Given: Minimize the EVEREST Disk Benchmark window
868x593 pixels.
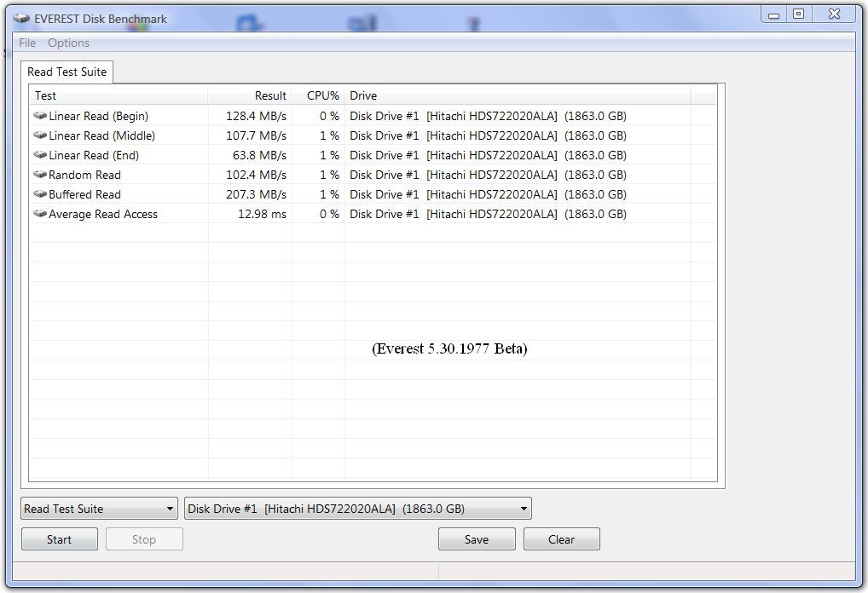Looking at the screenshot, I should [x=774, y=14].
